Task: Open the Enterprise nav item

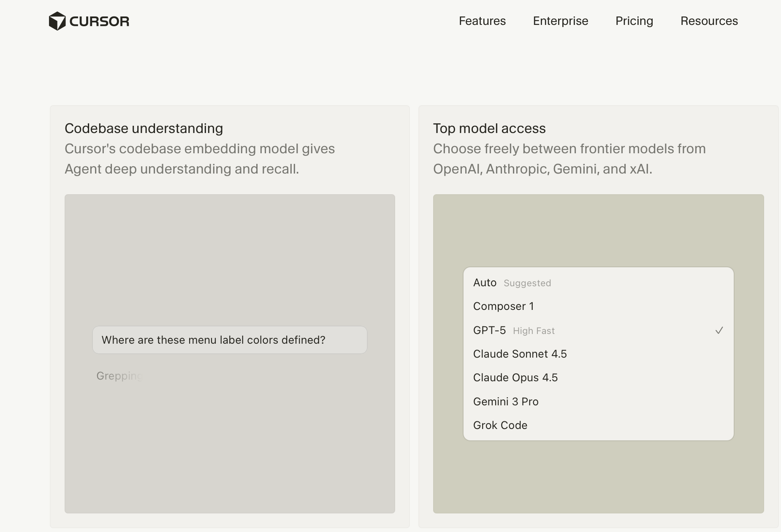Action: pos(560,21)
